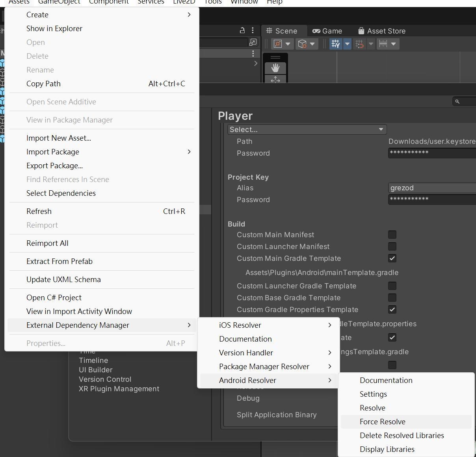This screenshot has width=476, height=457.
Task: Toggle grid visibility icon in Scene toolbar
Action: click(336, 44)
